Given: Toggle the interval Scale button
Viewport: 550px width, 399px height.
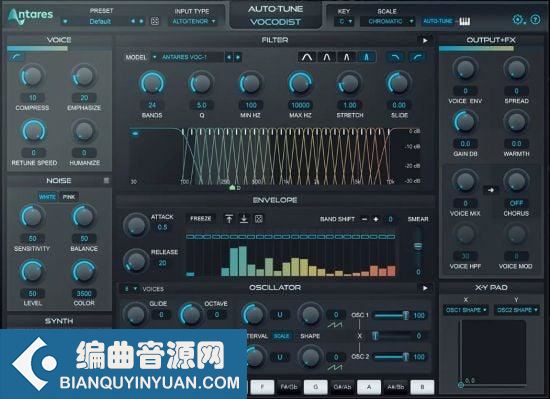Looking at the screenshot, I should coord(281,336).
